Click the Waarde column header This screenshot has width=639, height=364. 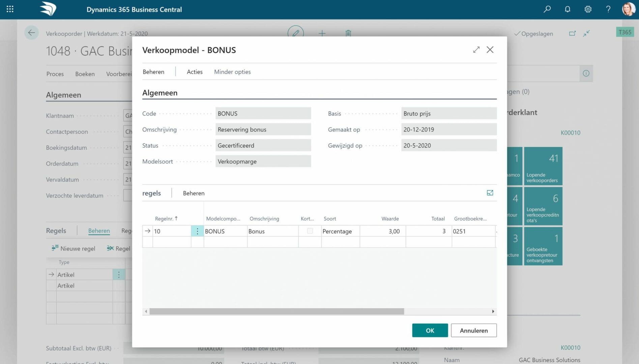390,218
